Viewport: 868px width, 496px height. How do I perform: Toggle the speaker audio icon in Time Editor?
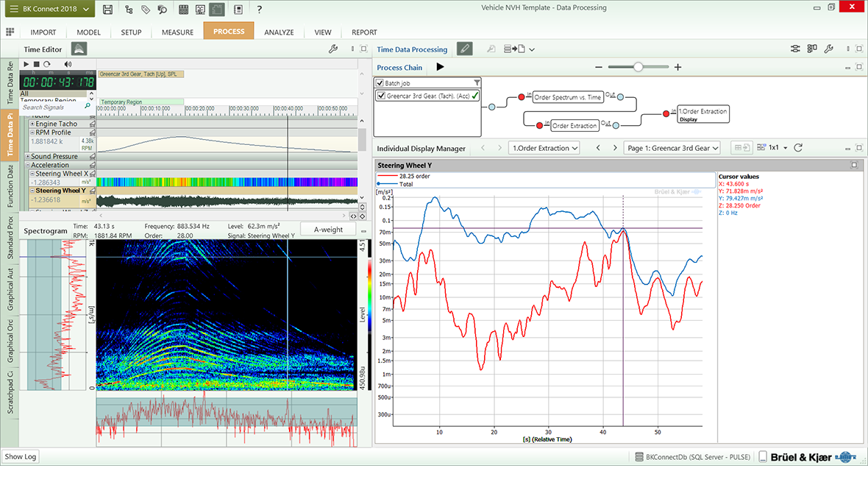point(68,64)
